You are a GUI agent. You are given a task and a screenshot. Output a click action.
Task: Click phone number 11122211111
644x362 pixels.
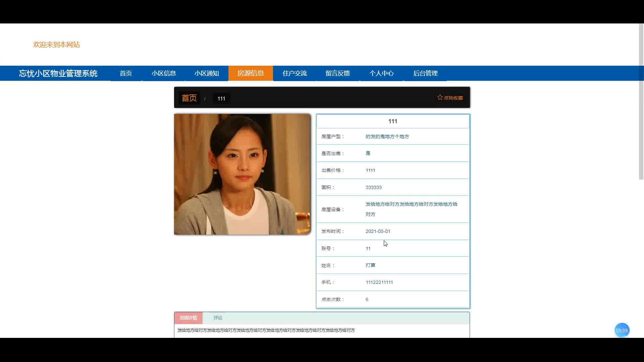coord(379,282)
